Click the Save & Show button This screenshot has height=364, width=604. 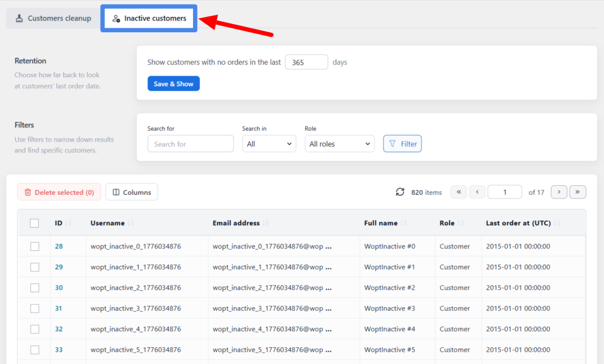173,84
